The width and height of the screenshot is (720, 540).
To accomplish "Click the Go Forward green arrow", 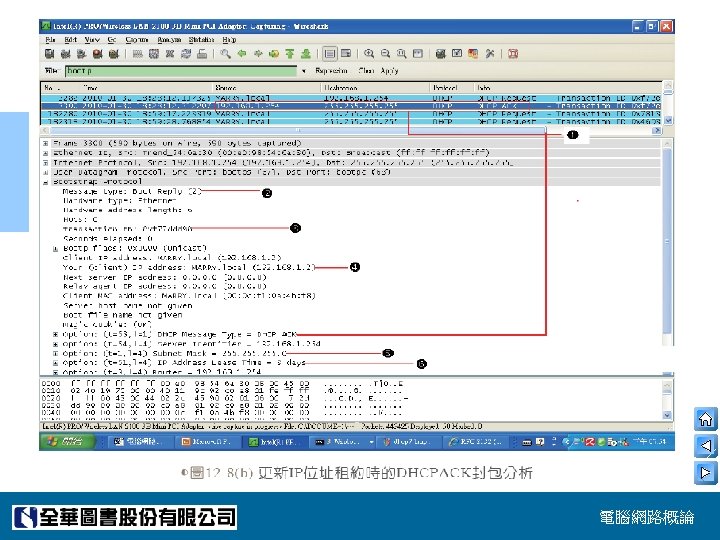I will [258, 54].
